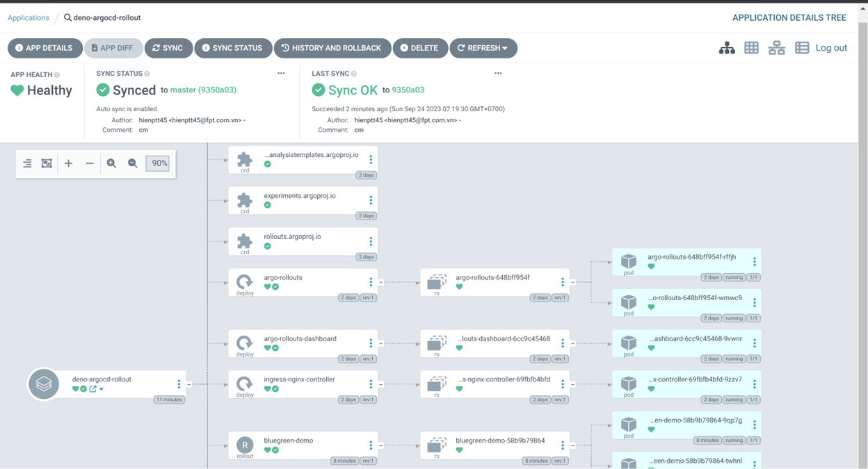Open the Refresh dropdown button

483,48
